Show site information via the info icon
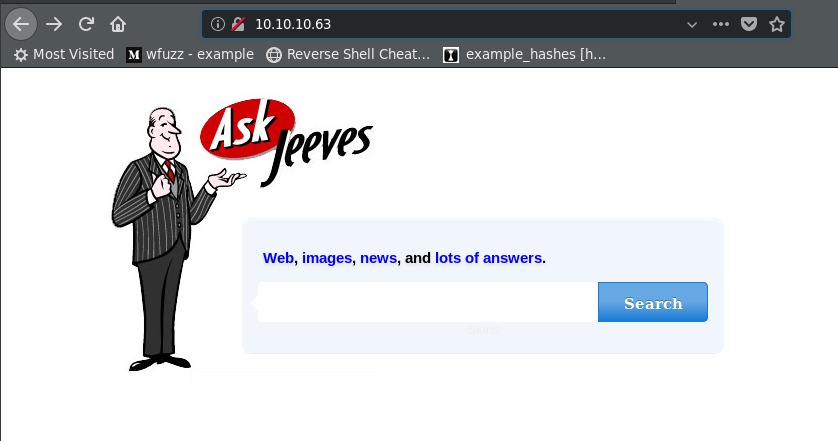 218,24
